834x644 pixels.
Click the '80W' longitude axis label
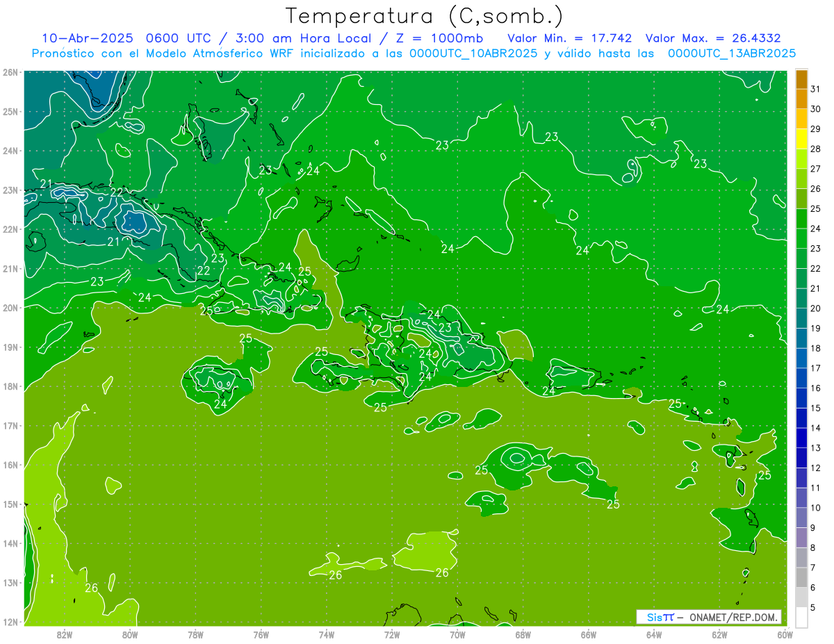(130, 634)
